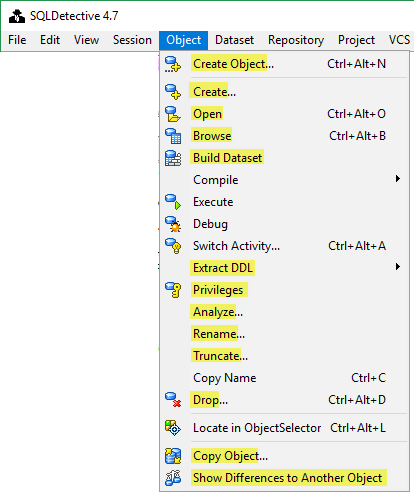Select Drop... menu entry
This screenshot has width=414, height=492.
[x=284, y=400]
